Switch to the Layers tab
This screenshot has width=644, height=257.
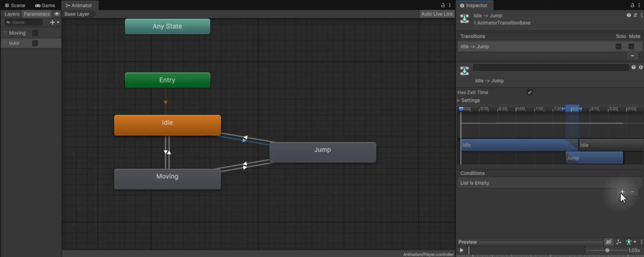click(x=12, y=14)
